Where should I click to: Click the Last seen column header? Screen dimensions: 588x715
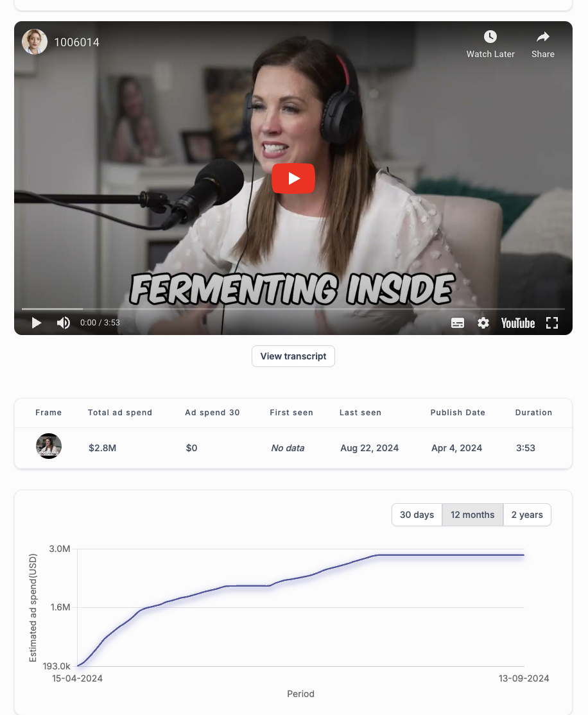point(360,412)
